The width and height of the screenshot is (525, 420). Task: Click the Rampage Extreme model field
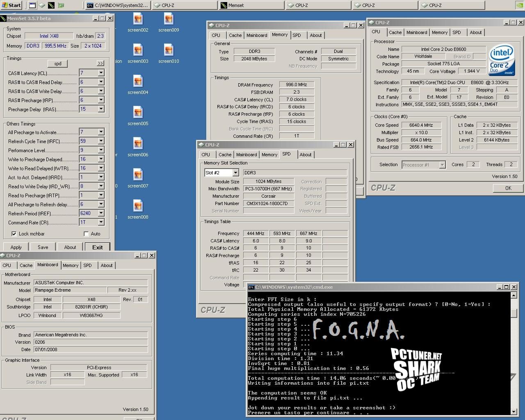70,290
